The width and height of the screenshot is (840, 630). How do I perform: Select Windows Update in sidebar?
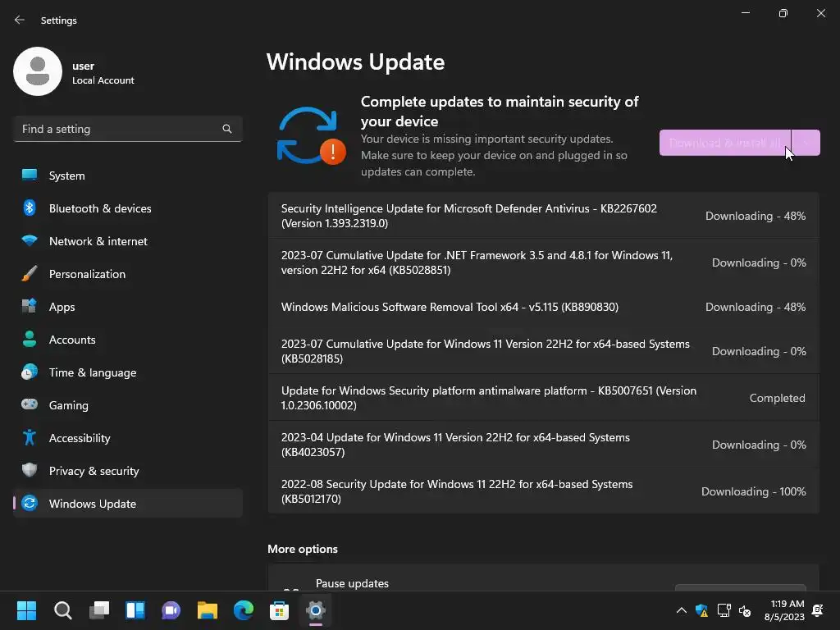(x=127, y=503)
